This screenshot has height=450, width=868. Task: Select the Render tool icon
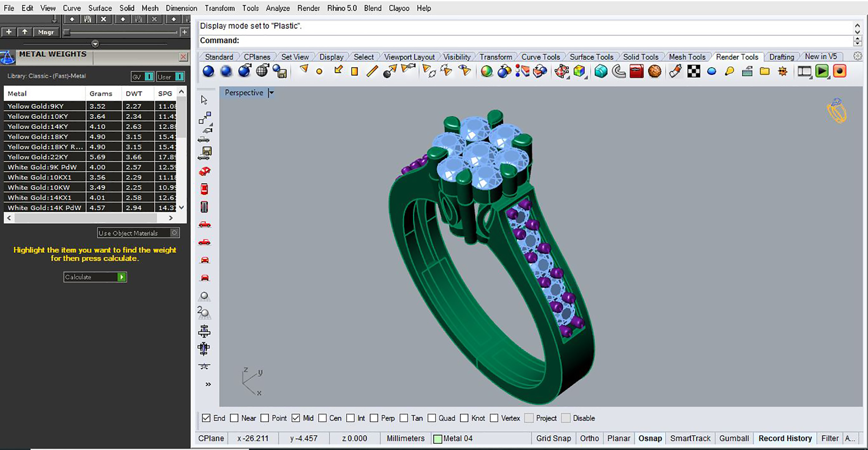209,71
